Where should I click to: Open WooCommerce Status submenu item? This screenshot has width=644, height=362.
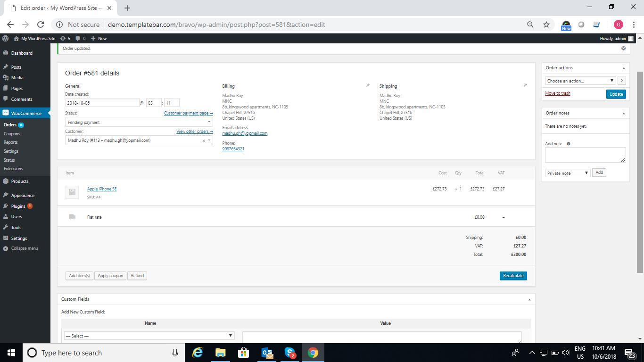[x=9, y=160]
